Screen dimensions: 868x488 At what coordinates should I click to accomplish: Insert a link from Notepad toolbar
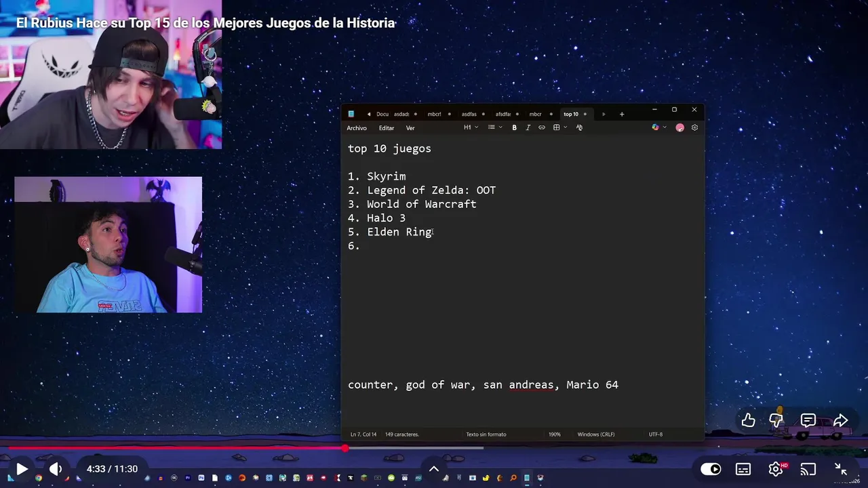[542, 127]
